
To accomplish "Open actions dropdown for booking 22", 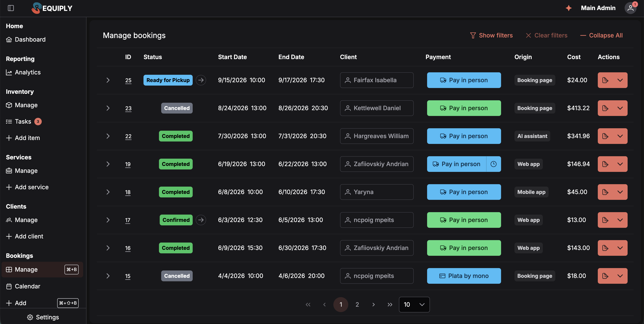I will tap(620, 136).
